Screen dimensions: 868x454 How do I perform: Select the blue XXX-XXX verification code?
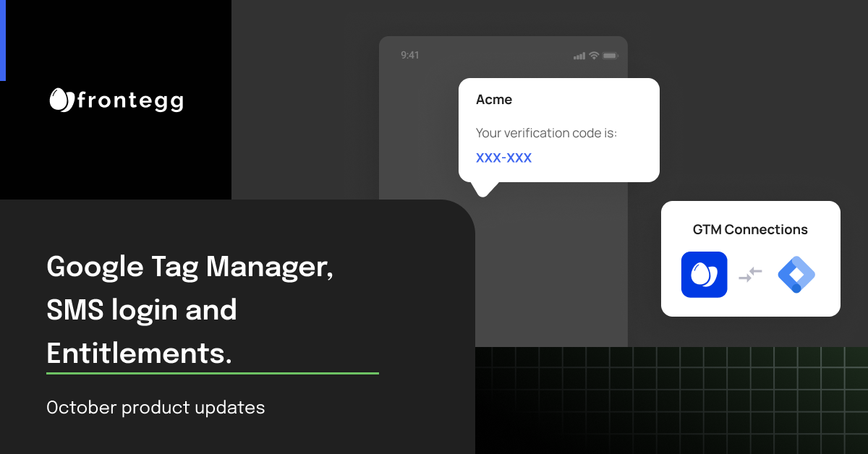[503, 158]
